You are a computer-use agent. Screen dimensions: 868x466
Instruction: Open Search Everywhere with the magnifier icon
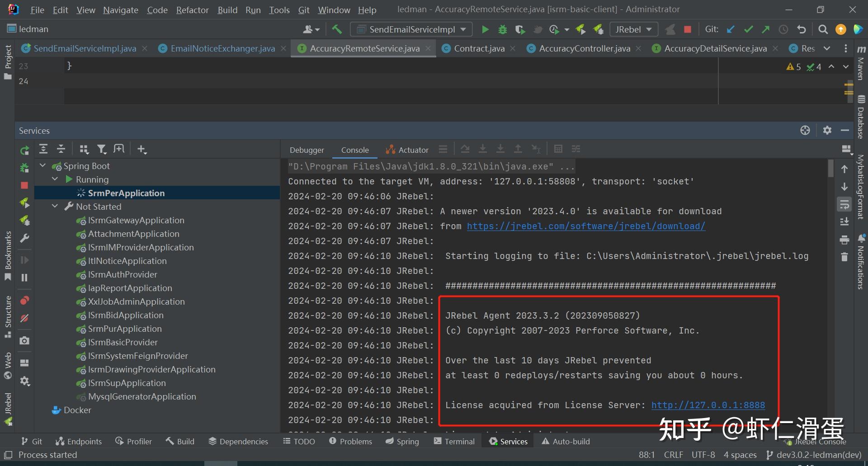coord(823,29)
